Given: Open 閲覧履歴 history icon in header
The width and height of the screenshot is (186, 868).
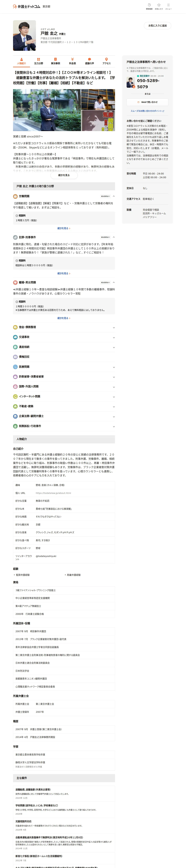Looking at the screenshot, I should (149, 6).
